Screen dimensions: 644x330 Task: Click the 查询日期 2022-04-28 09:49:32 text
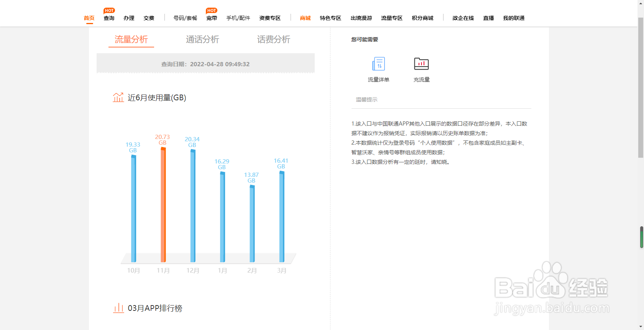tap(205, 64)
